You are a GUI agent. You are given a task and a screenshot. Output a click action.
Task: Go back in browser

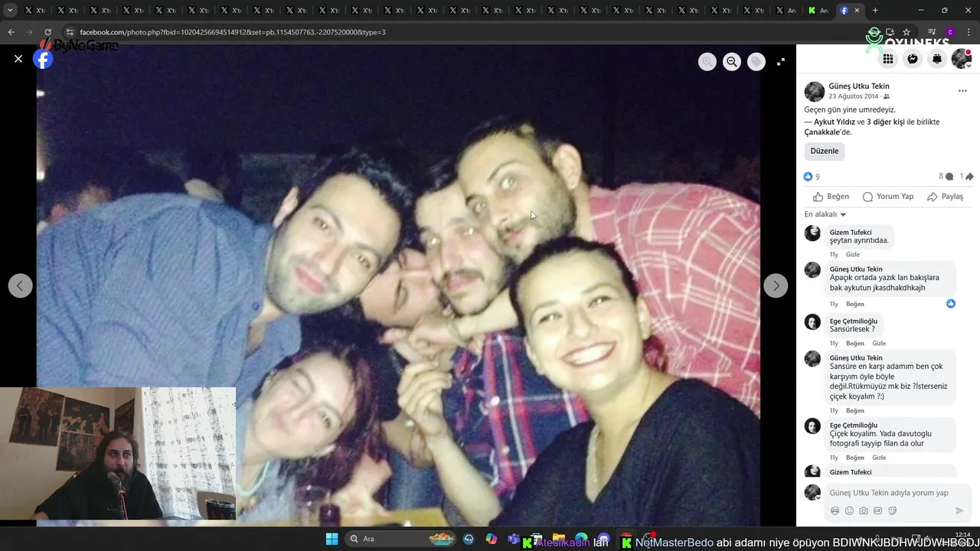11,32
